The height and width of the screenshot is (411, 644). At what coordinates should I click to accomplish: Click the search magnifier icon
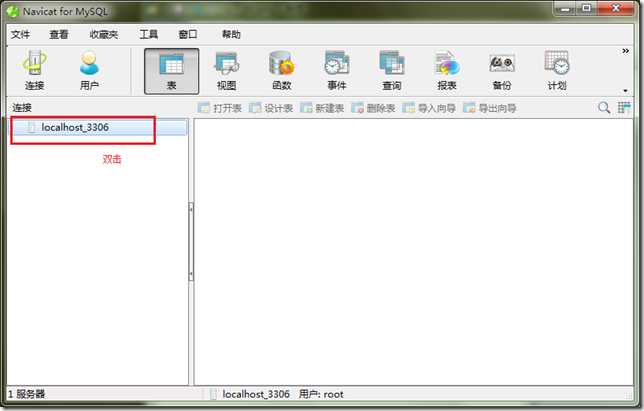604,108
